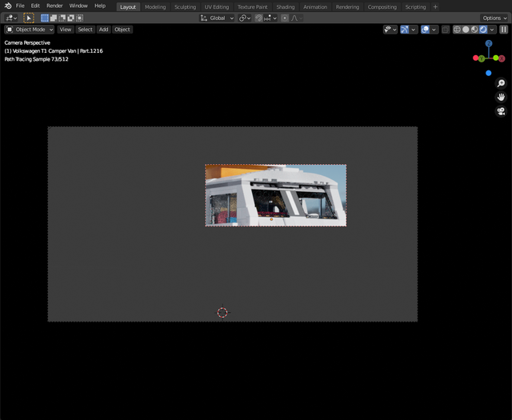This screenshot has width=512, height=420.
Task: Click the rendered camper van preview region
Action: point(276,195)
